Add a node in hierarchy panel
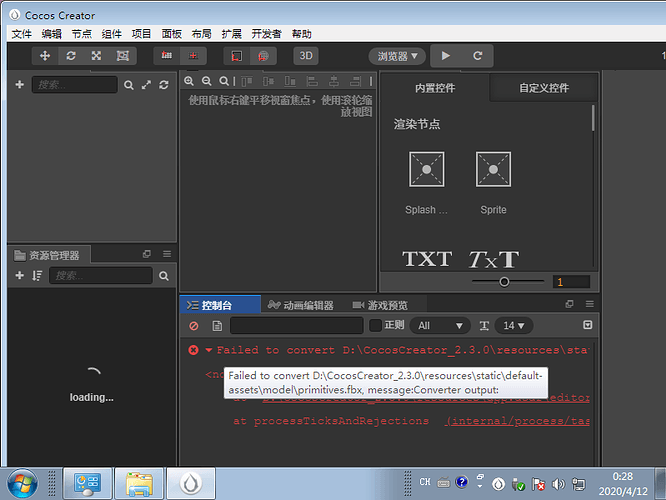Image resolution: width=666 pixels, height=500 pixels. coord(20,85)
